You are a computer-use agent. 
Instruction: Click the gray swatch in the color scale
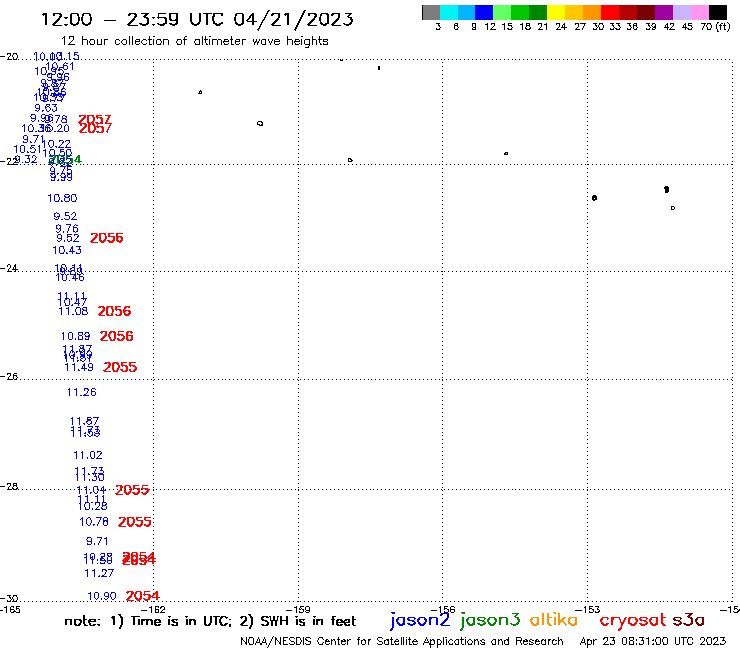tap(431, 12)
